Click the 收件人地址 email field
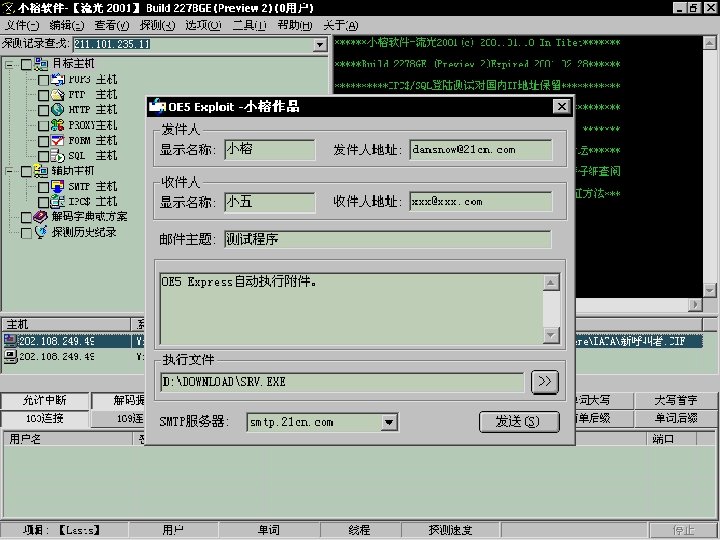The width and height of the screenshot is (720, 540). [x=481, y=202]
